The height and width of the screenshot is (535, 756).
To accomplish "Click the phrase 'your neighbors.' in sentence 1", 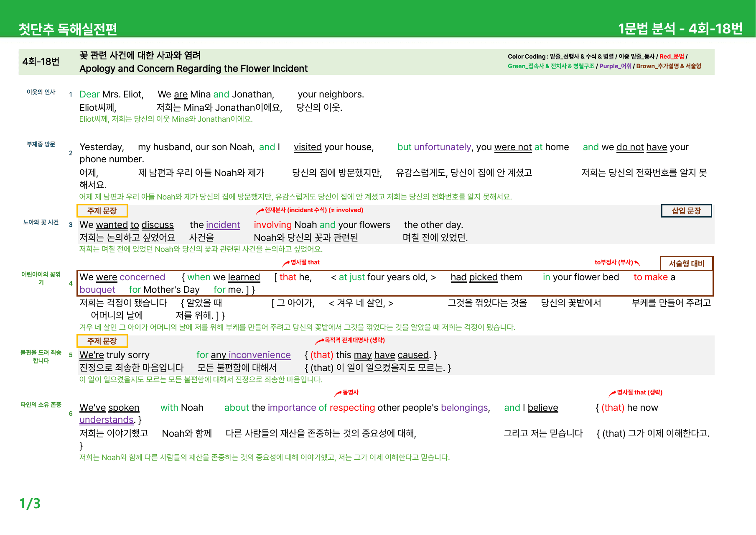I will pyautogui.click(x=331, y=95).
